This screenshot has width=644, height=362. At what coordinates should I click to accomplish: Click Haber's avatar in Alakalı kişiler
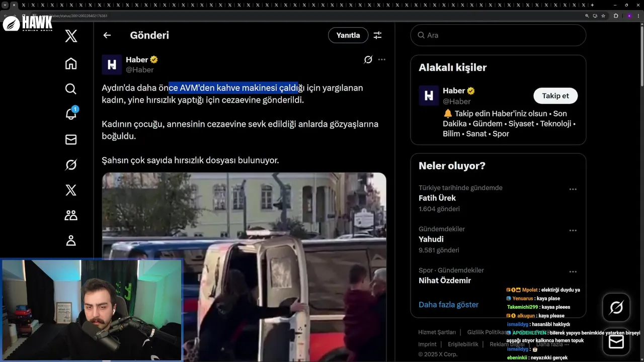click(x=429, y=96)
